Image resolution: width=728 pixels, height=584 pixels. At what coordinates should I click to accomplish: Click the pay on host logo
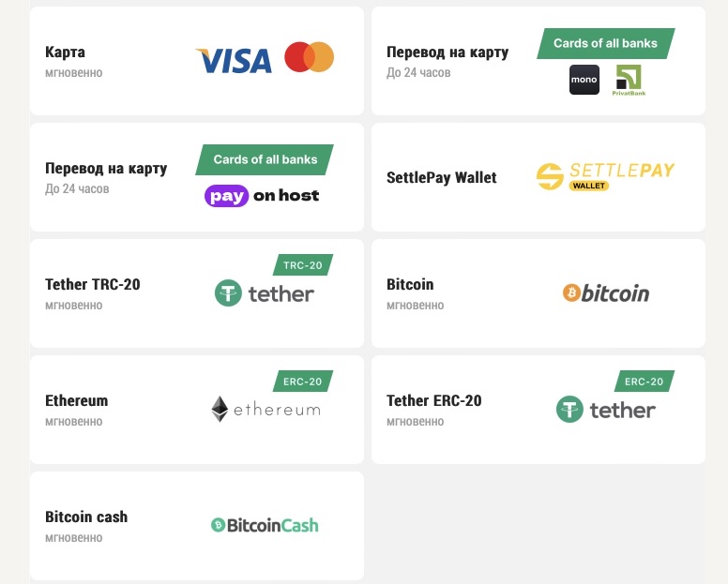[x=262, y=196]
